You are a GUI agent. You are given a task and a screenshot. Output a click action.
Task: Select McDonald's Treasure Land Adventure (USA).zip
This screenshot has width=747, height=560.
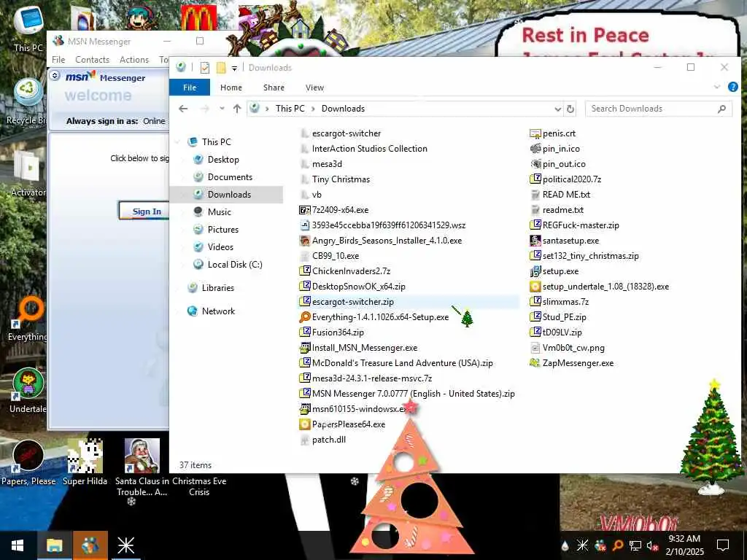tap(396, 363)
